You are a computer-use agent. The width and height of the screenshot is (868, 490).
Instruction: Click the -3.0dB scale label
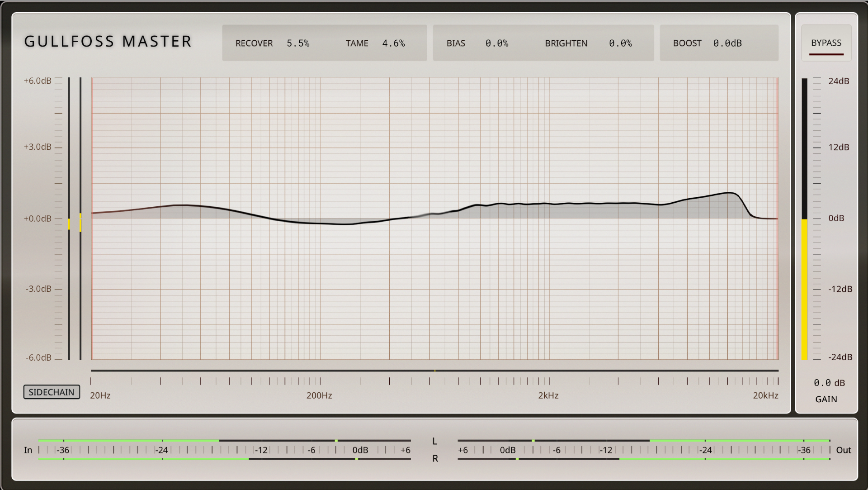pos(38,289)
